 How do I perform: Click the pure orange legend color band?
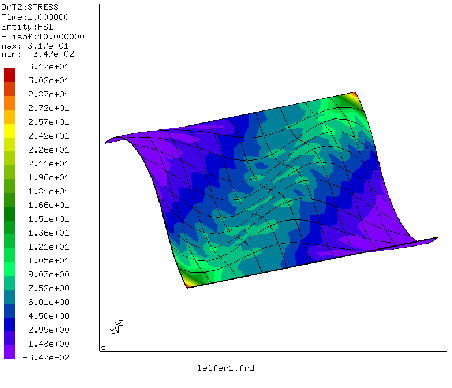[x=9, y=103]
